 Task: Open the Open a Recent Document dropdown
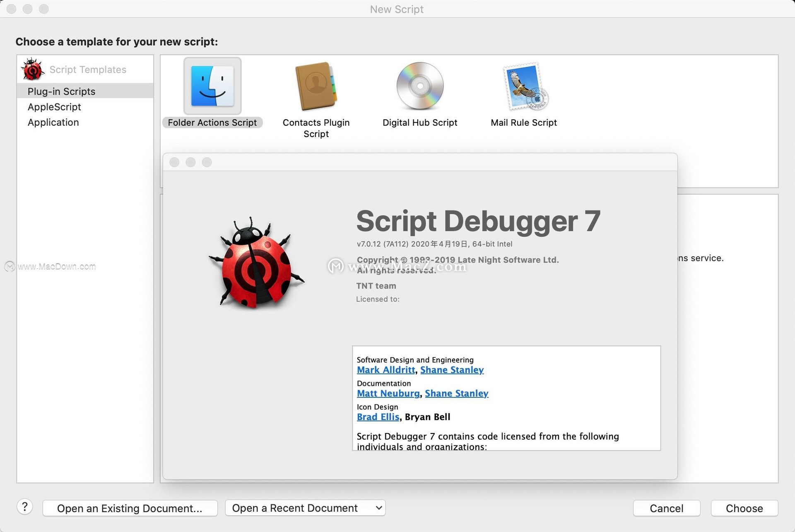(305, 508)
